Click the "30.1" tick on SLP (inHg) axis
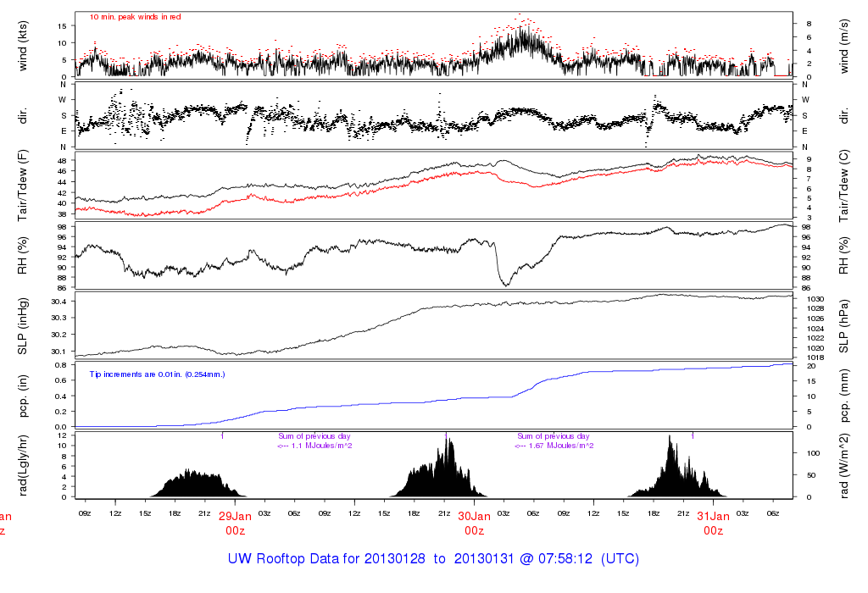The height and width of the screenshot is (593, 868). (x=58, y=352)
